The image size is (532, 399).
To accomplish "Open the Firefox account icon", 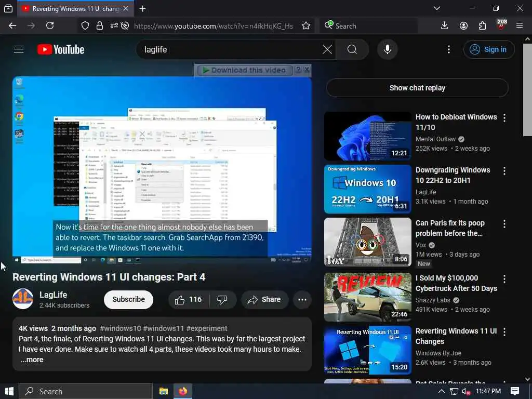I will [x=463, y=26].
